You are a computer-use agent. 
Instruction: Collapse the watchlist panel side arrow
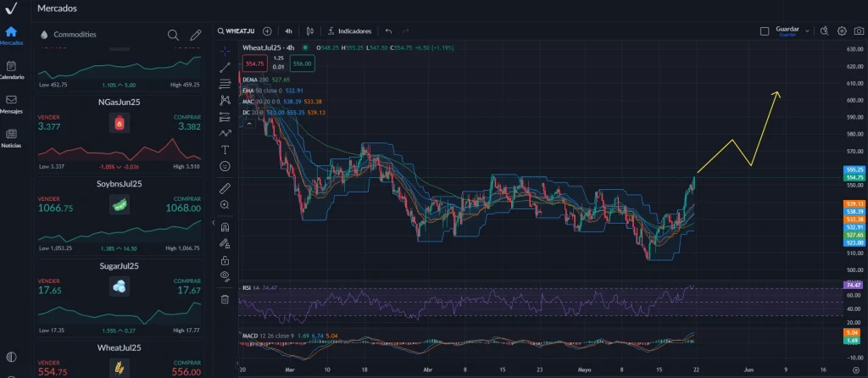click(x=214, y=223)
